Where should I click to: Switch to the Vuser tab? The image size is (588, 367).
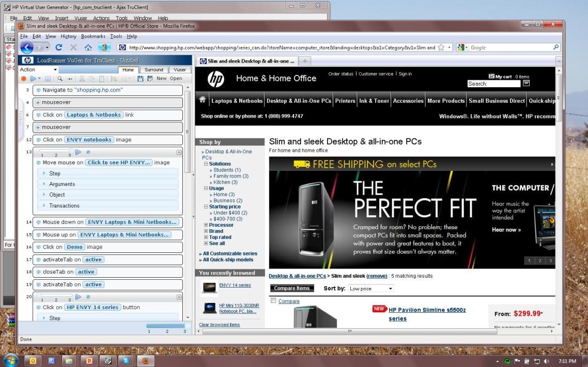[180, 70]
